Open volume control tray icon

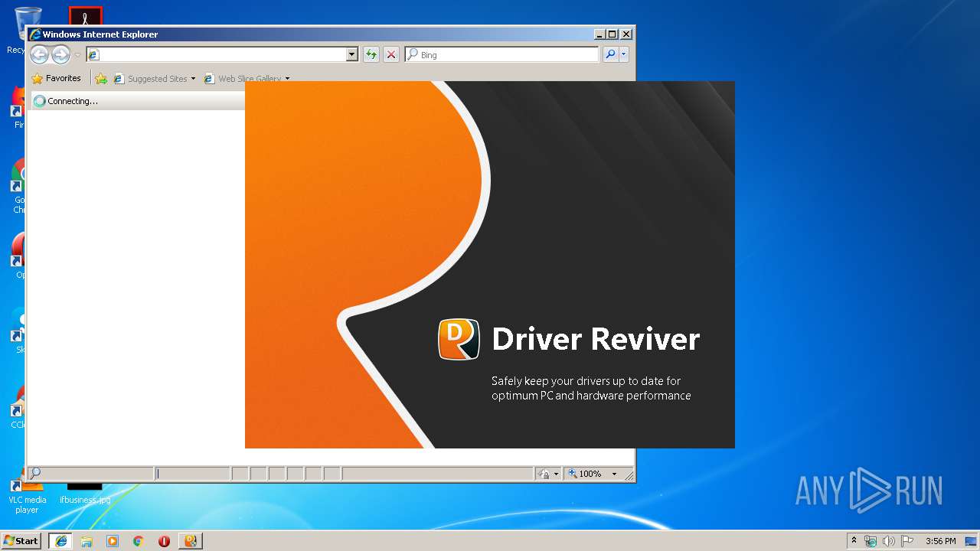(889, 541)
